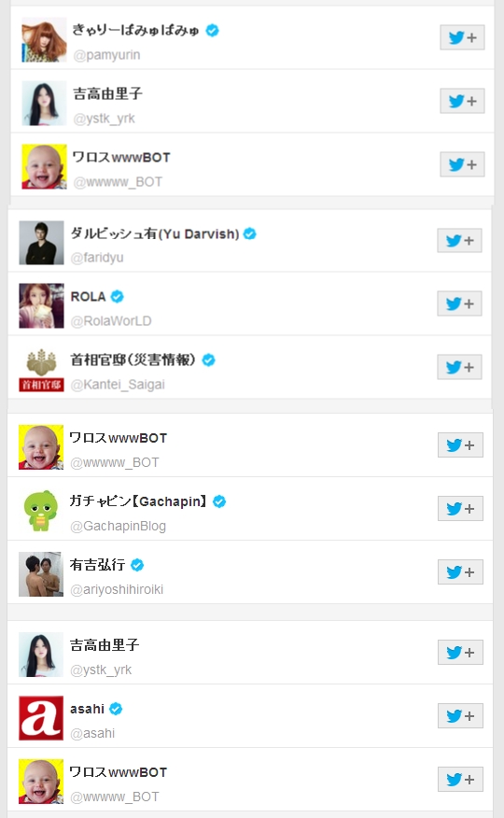Viewport: 504px width, 818px height.
Task: Click follow button next to @ariyoshihiroiki
Action: pos(460,572)
